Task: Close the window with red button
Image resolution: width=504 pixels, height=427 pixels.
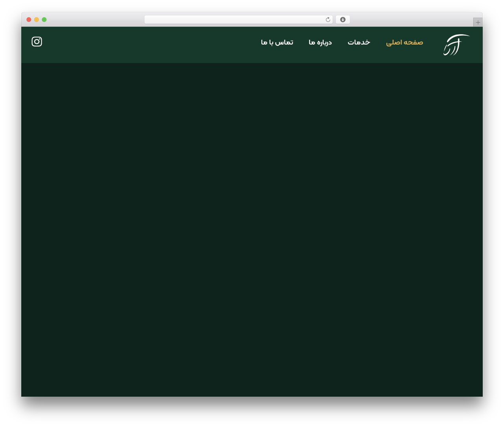Action: [29, 20]
